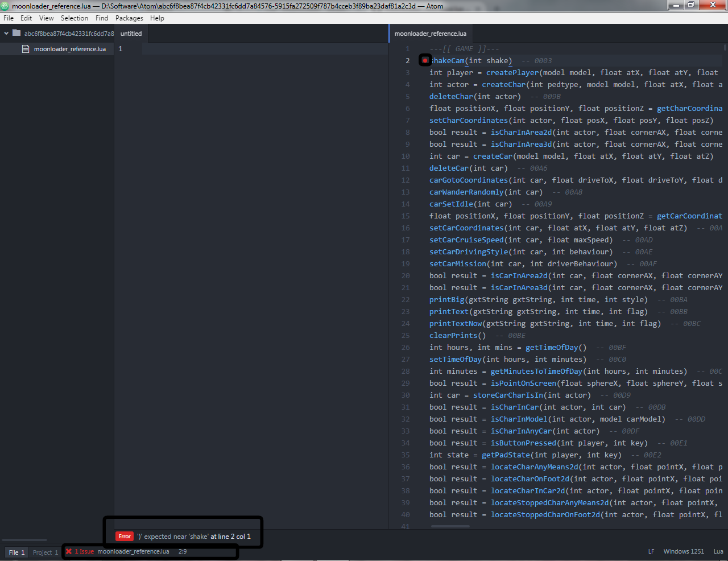Switch to the moonloader_reference.lua editor tab

(x=431, y=34)
